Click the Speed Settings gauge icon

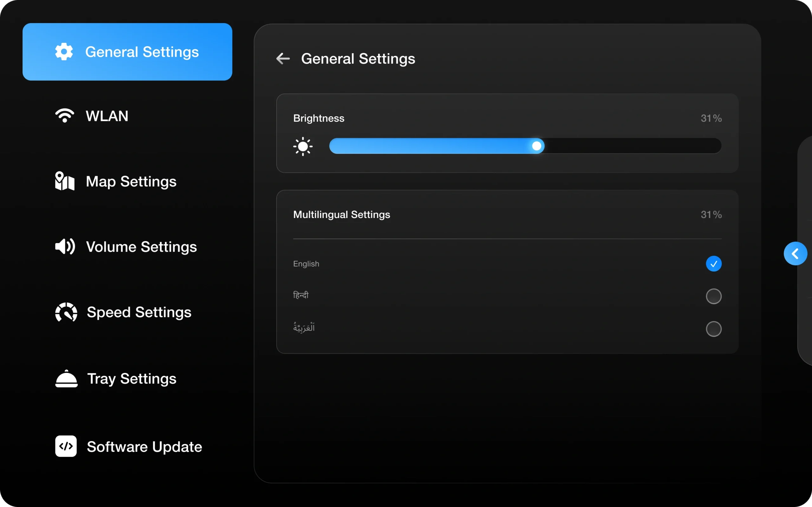tap(66, 312)
